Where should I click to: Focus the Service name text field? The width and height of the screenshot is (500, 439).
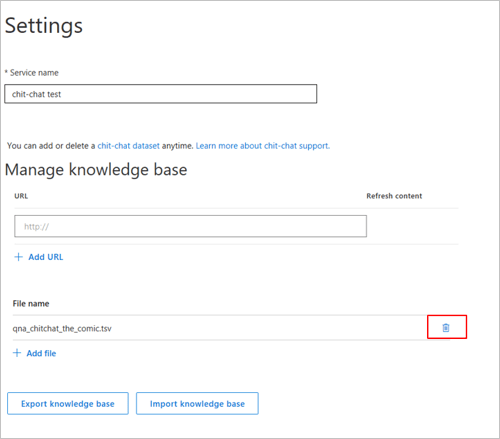click(161, 94)
